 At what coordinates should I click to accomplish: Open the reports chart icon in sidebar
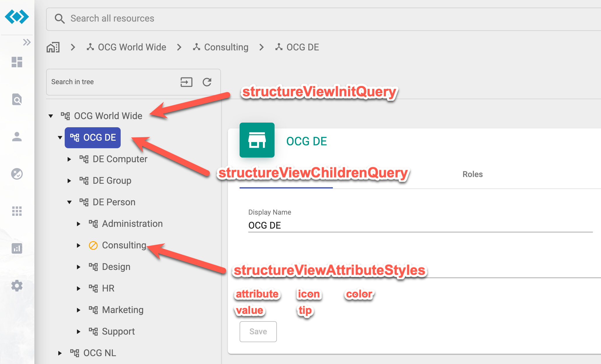point(17,248)
